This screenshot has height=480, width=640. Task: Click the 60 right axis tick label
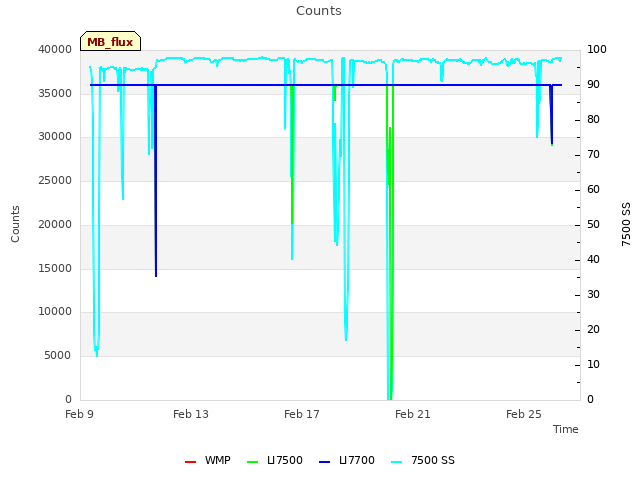[x=593, y=189]
